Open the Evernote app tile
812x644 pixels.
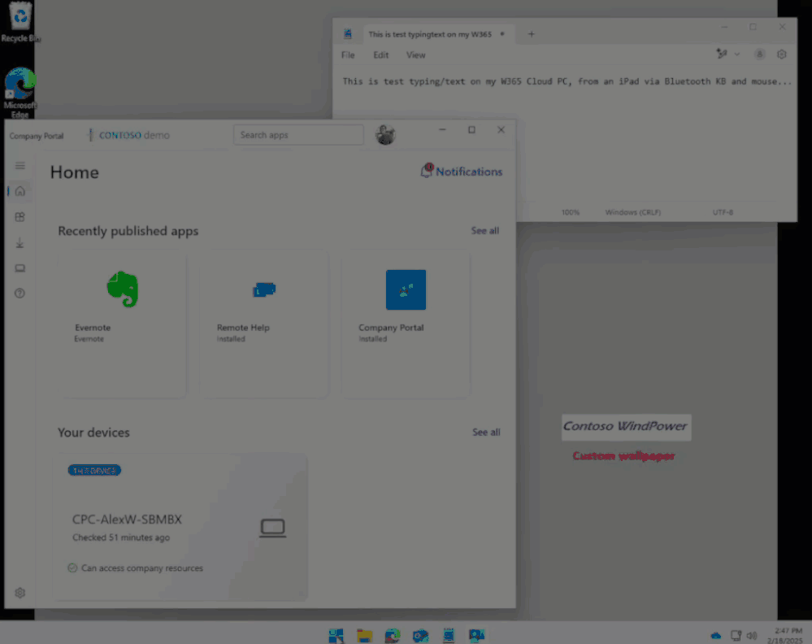pos(122,325)
